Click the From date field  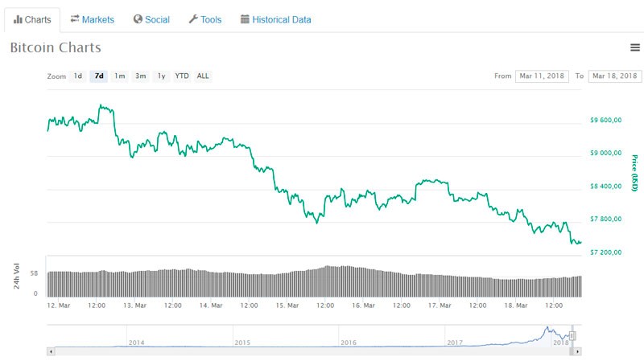[x=541, y=76]
